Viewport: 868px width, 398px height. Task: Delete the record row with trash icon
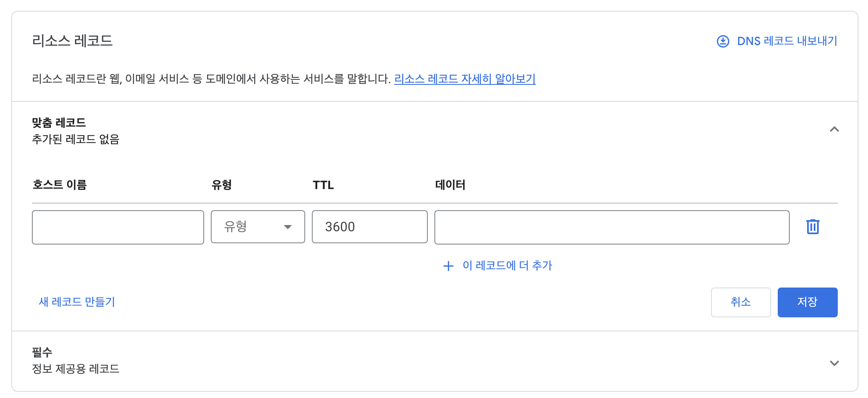coord(813,227)
